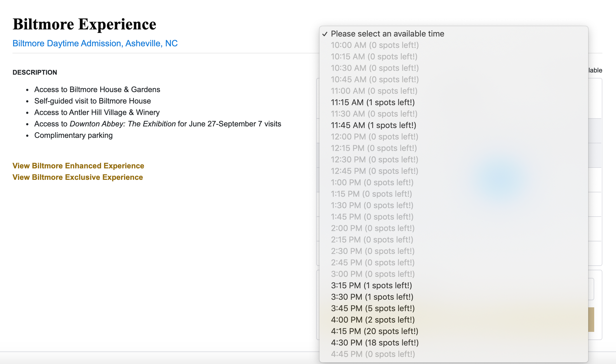The height and width of the screenshot is (364, 616).
Task: Click the tan button behind the dropdown
Action: coord(591,319)
